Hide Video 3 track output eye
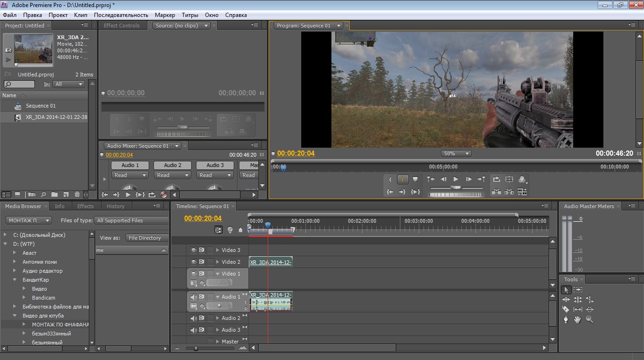 click(194, 250)
